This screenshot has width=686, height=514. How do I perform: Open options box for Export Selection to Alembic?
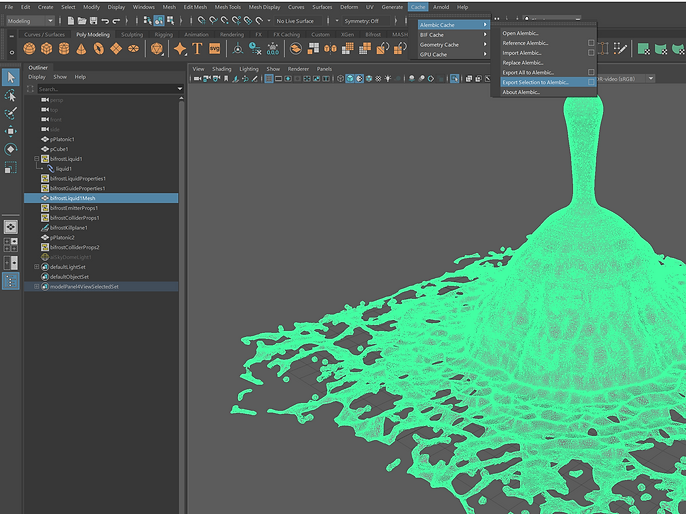click(x=591, y=82)
